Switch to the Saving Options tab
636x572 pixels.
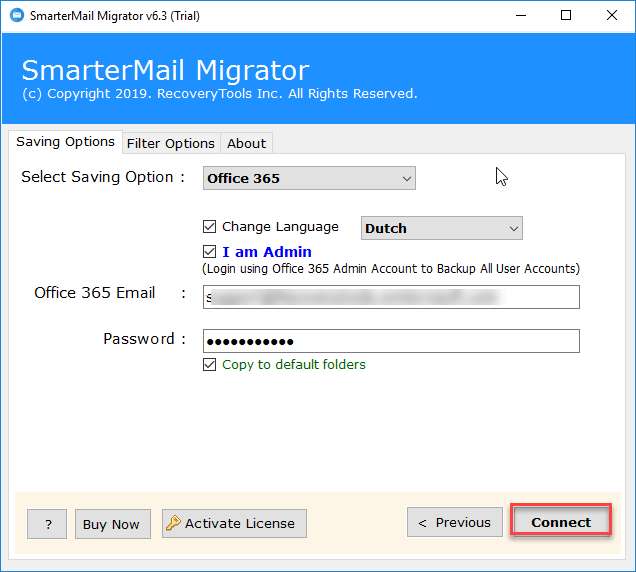click(65, 142)
